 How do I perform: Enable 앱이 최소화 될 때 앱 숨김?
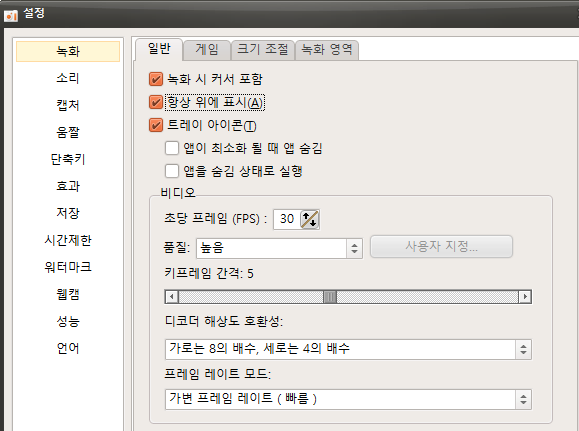(x=172, y=148)
